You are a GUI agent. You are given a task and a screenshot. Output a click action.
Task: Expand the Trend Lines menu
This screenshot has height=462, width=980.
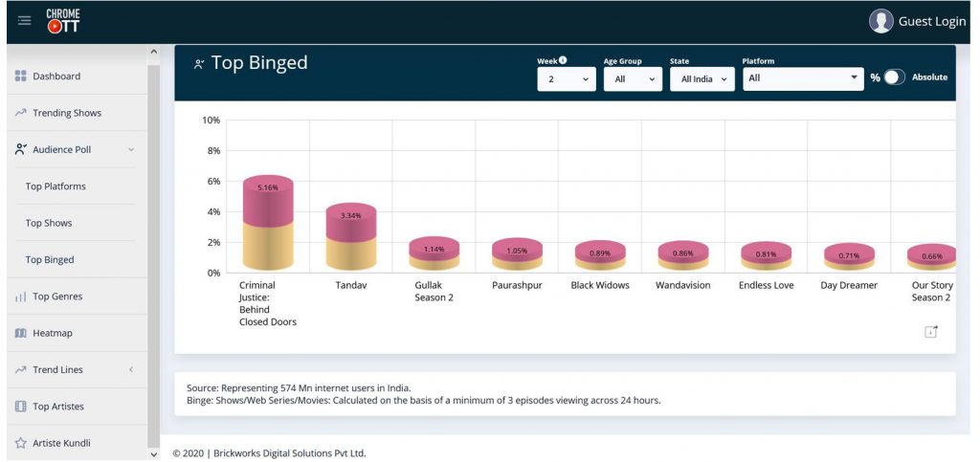pyautogui.click(x=130, y=369)
